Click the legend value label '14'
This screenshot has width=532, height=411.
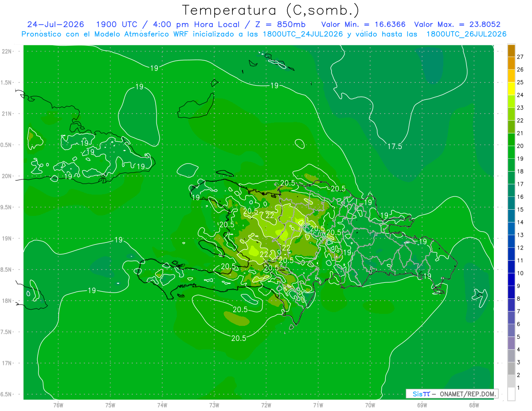click(520, 222)
